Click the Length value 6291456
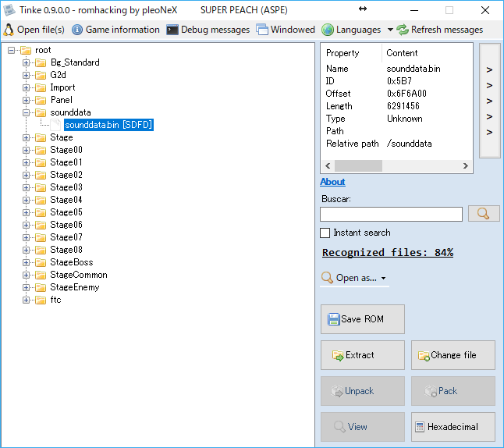 click(x=403, y=106)
